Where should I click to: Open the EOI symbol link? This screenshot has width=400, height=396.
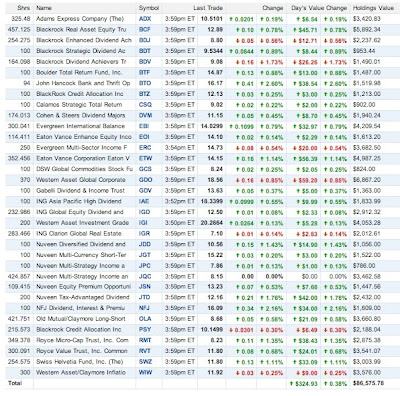coord(144,137)
